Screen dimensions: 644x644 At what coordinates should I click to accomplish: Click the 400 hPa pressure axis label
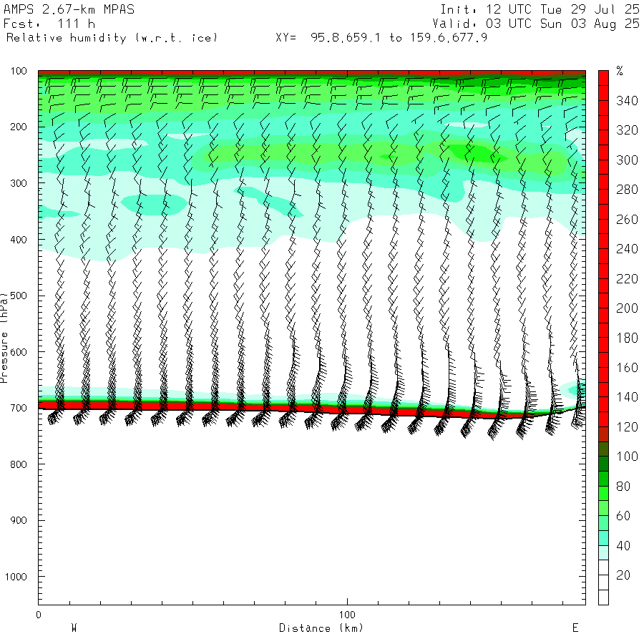19,240
